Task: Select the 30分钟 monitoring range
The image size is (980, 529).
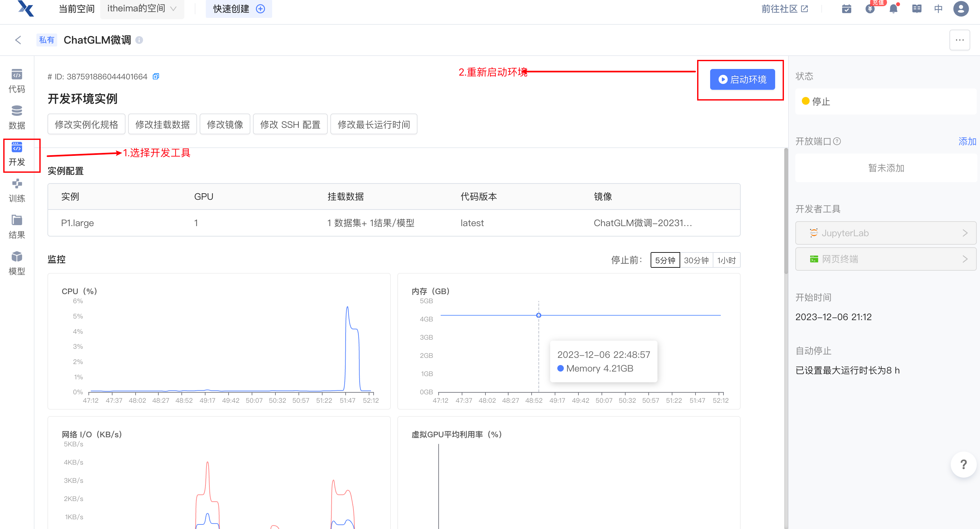Action: (696, 260)
